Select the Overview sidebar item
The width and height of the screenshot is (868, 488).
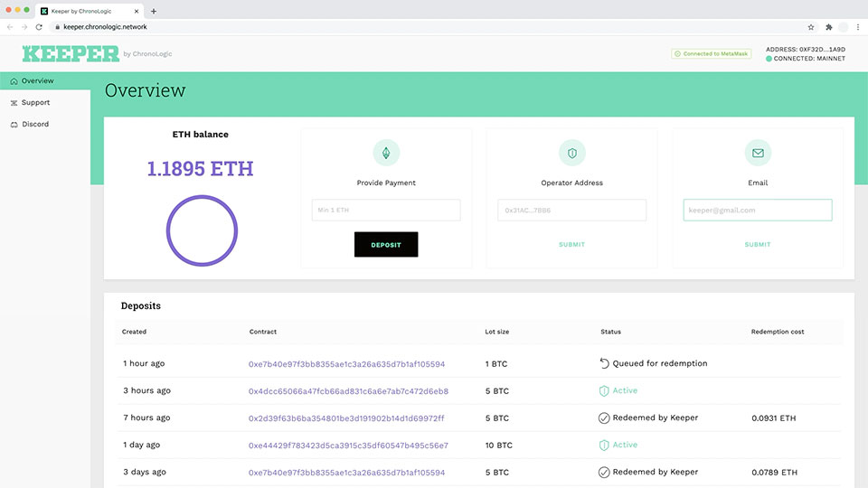(37, 81)
